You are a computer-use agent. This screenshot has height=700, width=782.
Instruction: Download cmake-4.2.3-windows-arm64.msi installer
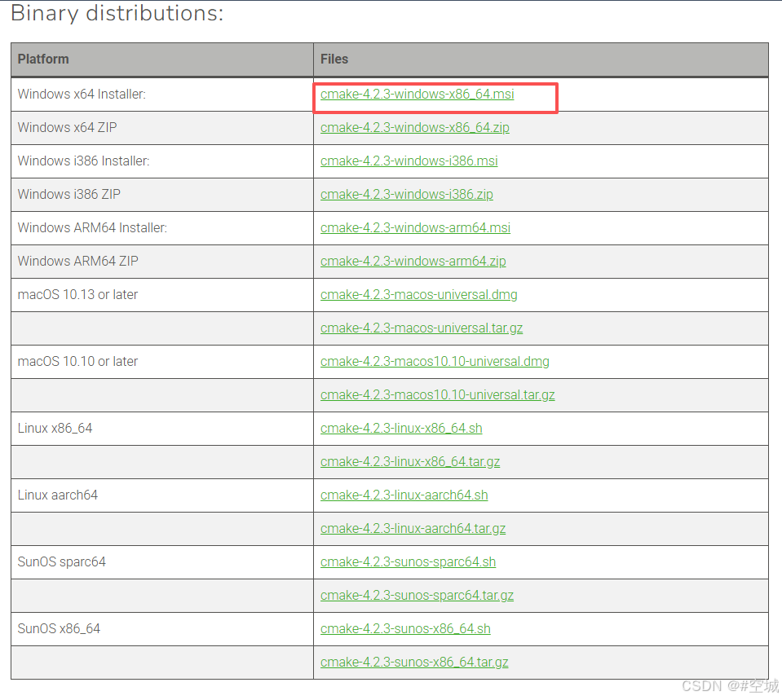[415, 228]
